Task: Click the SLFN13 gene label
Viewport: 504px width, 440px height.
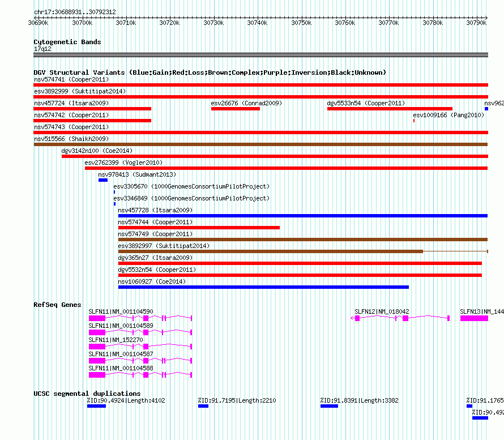Action: tap(482, 311)
